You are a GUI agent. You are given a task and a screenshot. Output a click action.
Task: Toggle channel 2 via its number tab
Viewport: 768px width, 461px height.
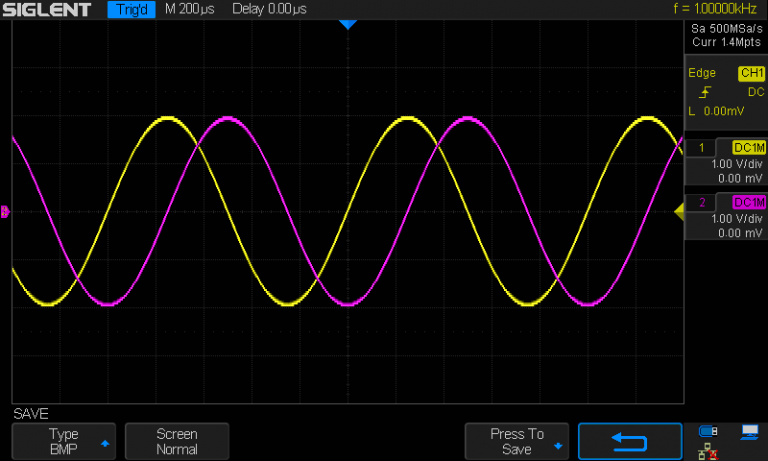pos(701,203)
